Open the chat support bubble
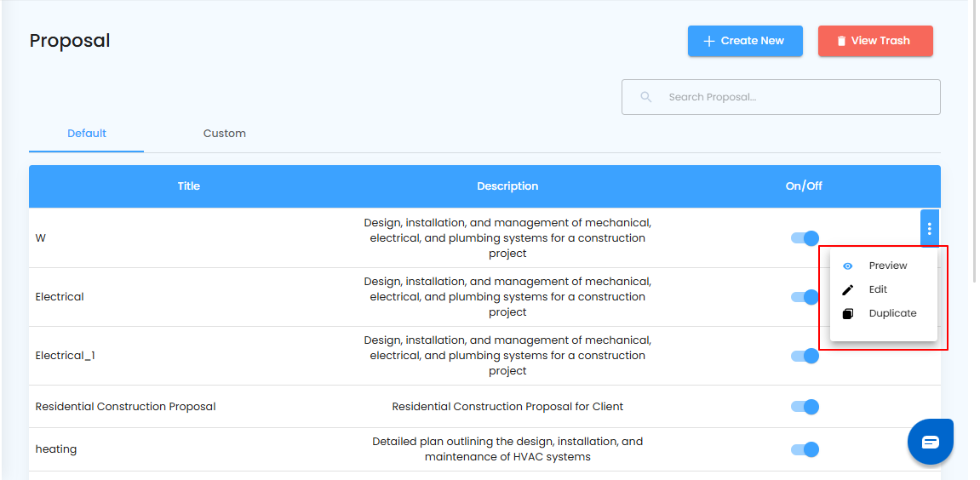Image resolution: width=980 pixels, height=480 pixels. coord(930,441)
